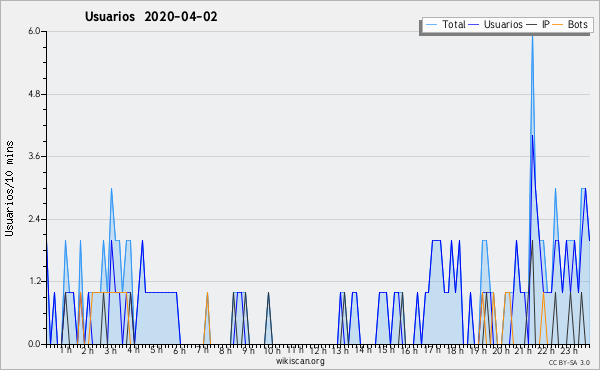The height and width of the screenshot is (370, 600).
Task: Click the '18 h' x-axis label
Action: point(455,351)
